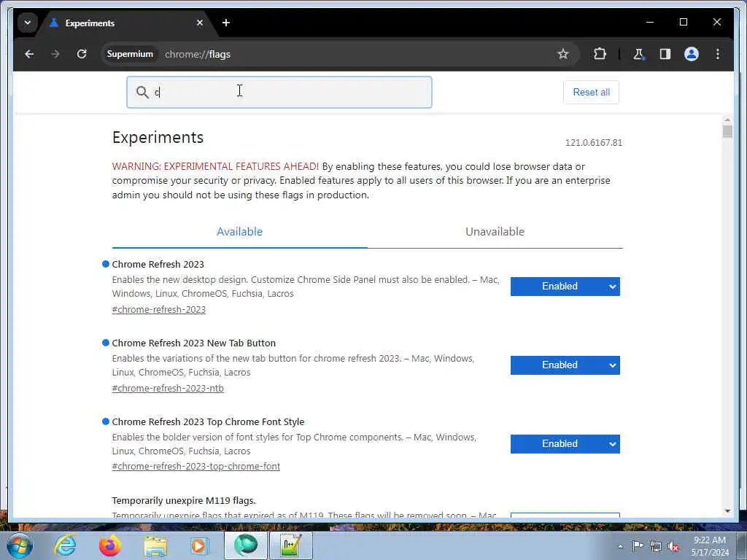The image size is (747, 560).
Task: Switch to the Unavailable tab
Action: (495, 232)
